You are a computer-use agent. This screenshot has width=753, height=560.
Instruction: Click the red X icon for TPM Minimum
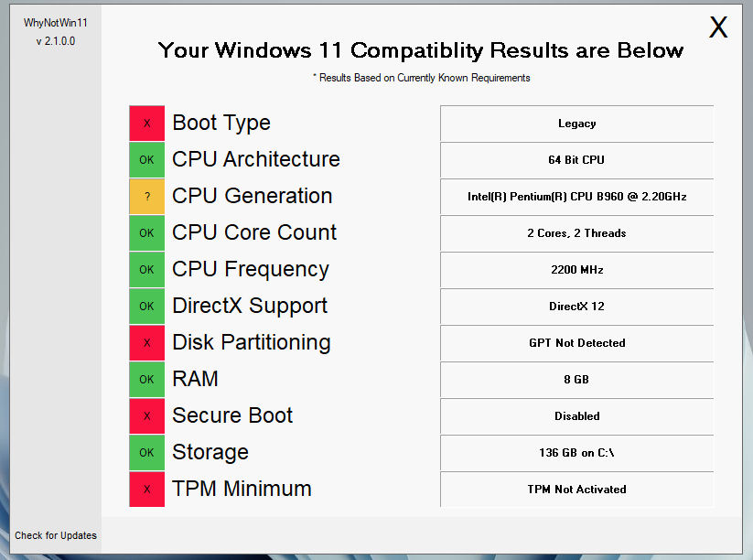click(146, 490)
